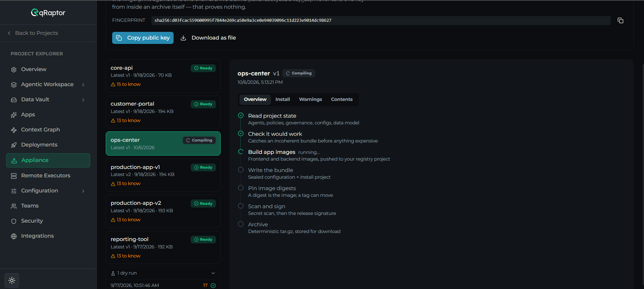This screenshot has height=289, width=644.
Task: Expand the 1 dry run dropdown
Action: [163, 273]
